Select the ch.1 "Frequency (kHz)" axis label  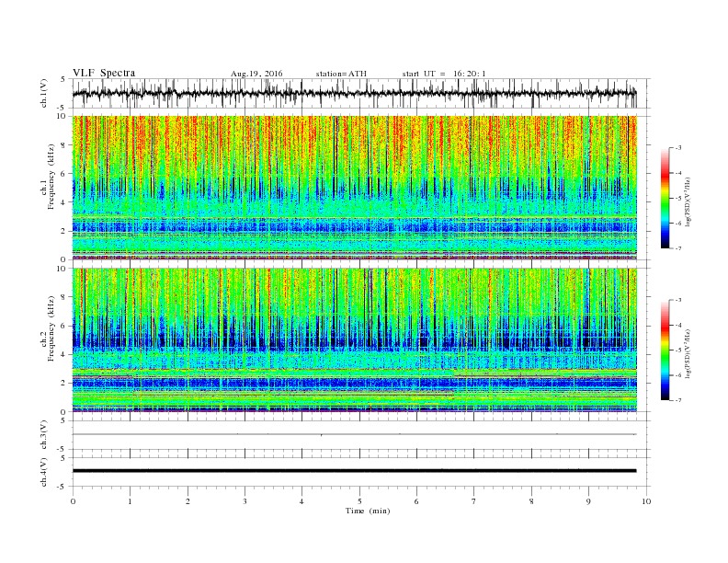51,177
